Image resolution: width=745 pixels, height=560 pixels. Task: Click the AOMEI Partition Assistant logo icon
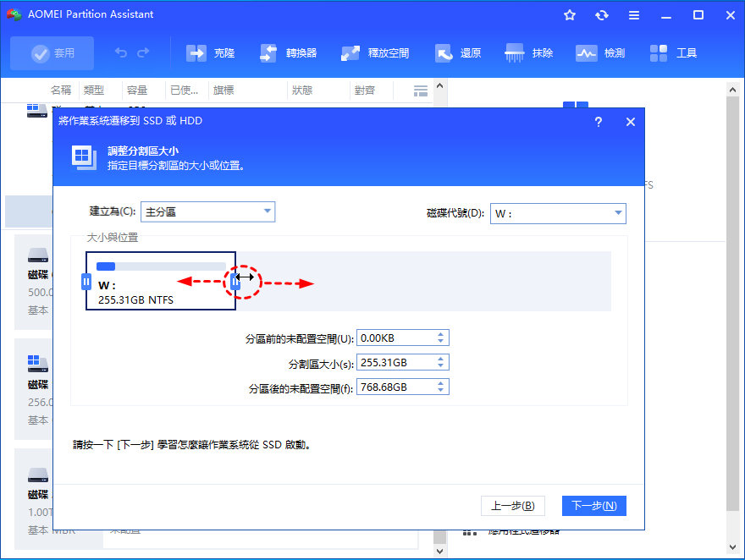click(14, 14)
